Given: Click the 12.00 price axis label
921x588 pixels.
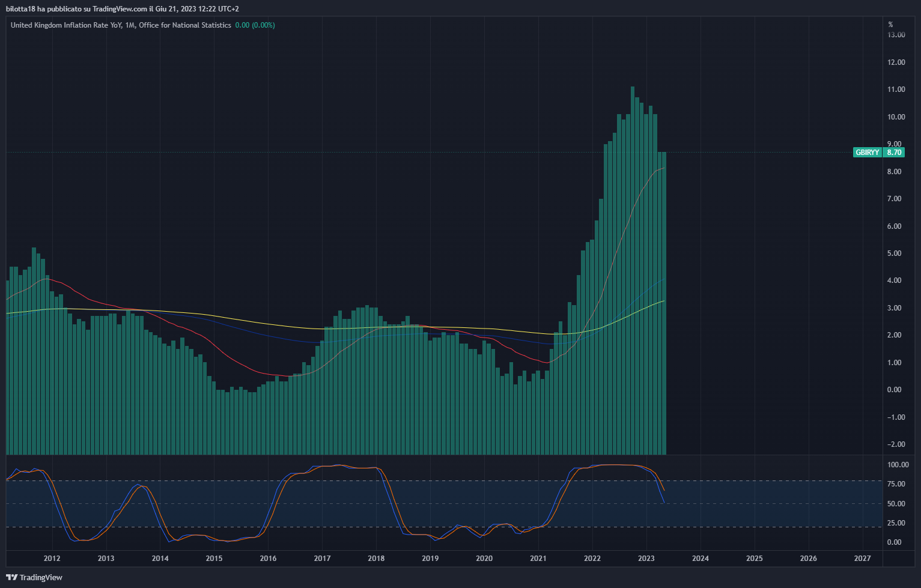Looking at the screenshot, I should click(x=896, y=62).
